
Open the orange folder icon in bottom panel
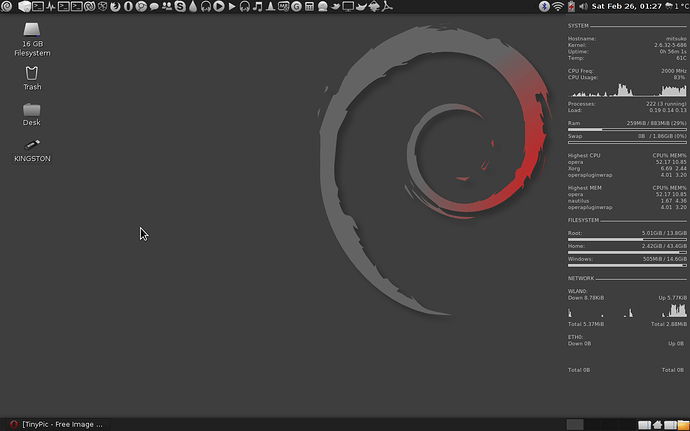[683, 424]
